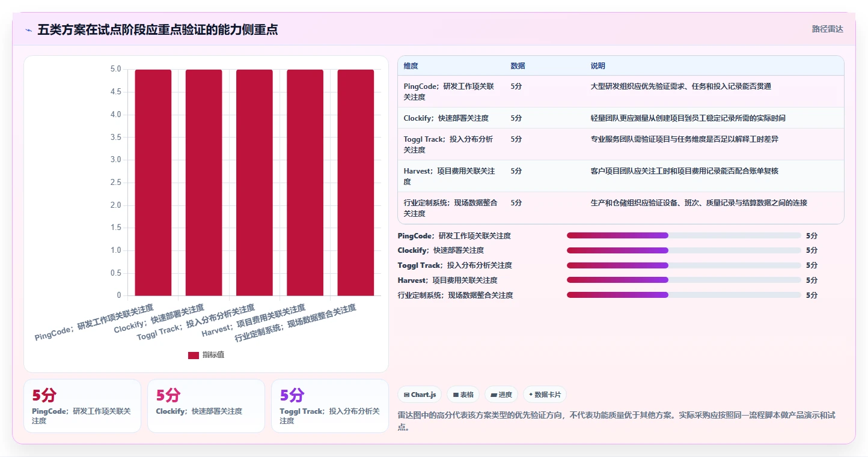Screen dimensions: 868x457
Task: Click the description 客户项目团队应关注工时
Action: [x=684, y=171]
